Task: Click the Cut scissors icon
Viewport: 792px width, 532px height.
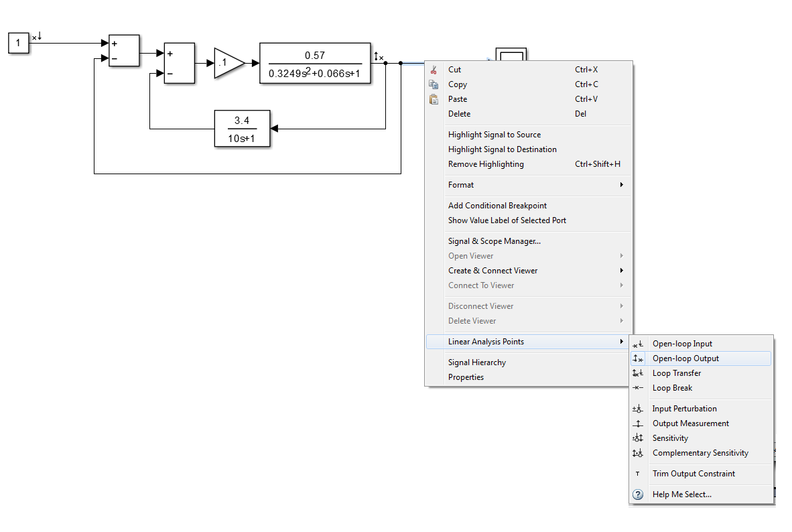Action: (x=434, y=70)
